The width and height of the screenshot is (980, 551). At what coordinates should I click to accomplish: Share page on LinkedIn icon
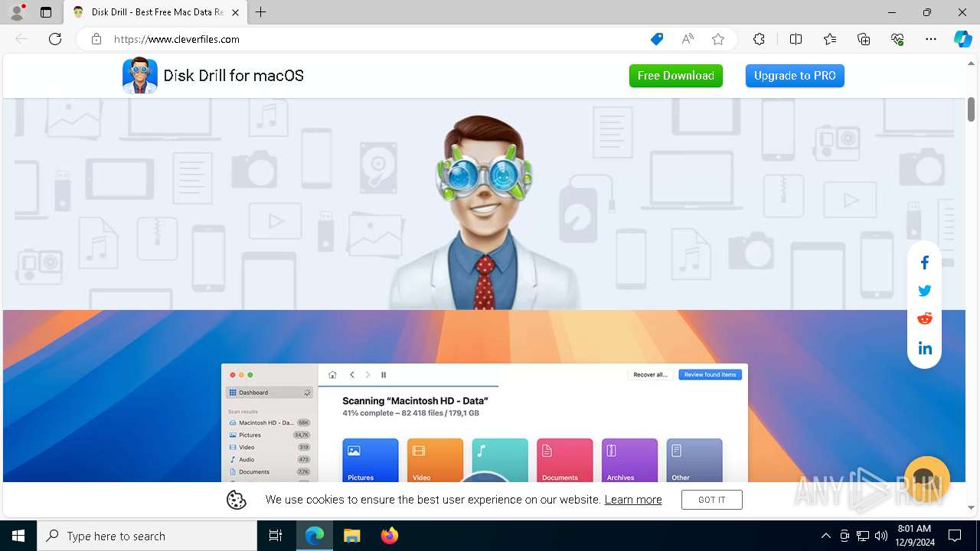tap(925, 348)
